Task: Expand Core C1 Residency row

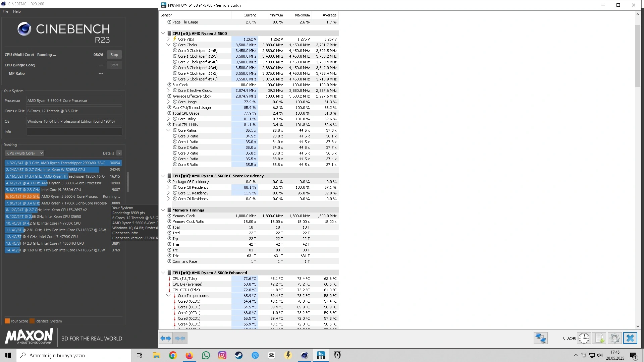Action: 168,193
